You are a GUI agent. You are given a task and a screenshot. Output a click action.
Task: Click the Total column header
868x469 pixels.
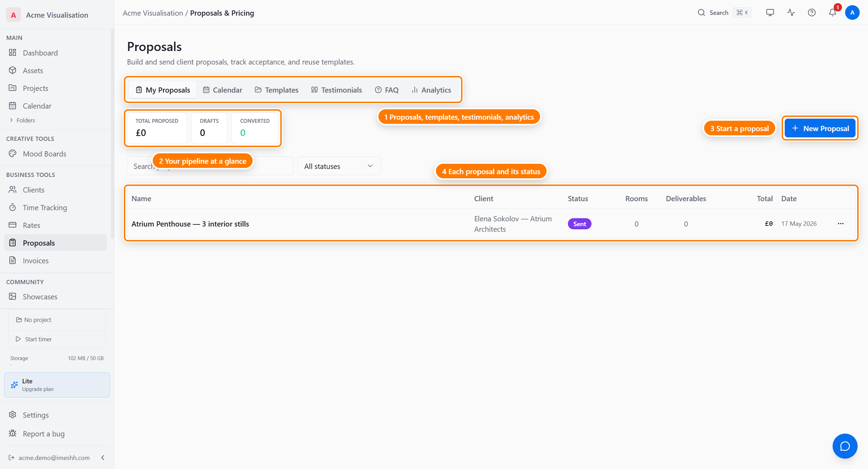[x=765, y=198]
